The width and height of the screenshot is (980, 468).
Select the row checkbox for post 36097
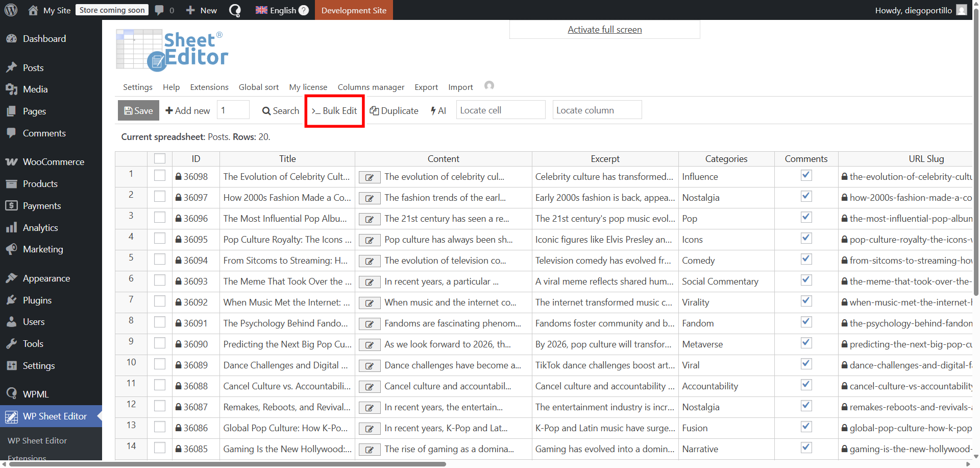coord(160,197)
